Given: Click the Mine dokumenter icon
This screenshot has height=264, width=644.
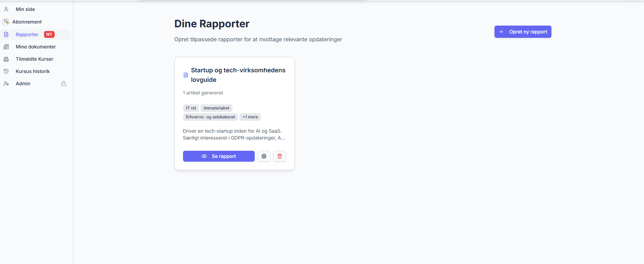Looking at the screenshot, I should (6, 47).
